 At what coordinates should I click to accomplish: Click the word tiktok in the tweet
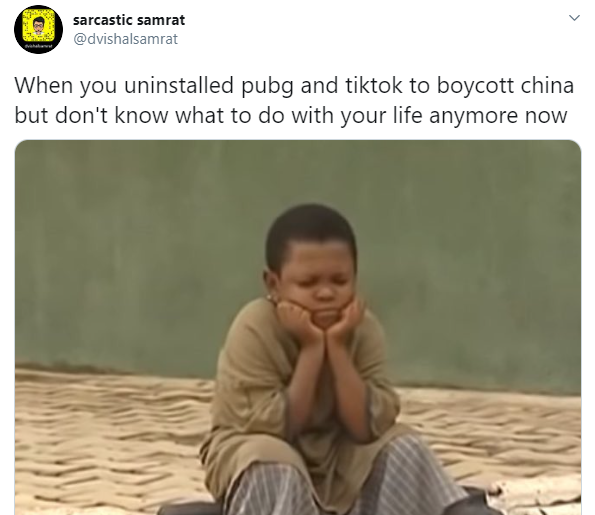(373, 85)
